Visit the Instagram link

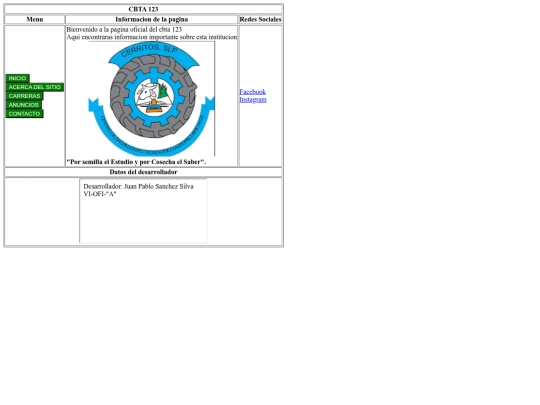pyautogui.click(x=253, y=99)
